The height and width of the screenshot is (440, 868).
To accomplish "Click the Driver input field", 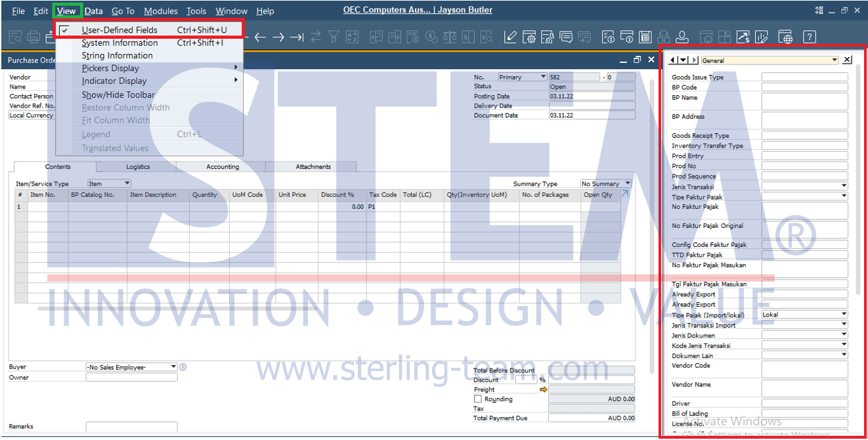I will pos(804,404).
